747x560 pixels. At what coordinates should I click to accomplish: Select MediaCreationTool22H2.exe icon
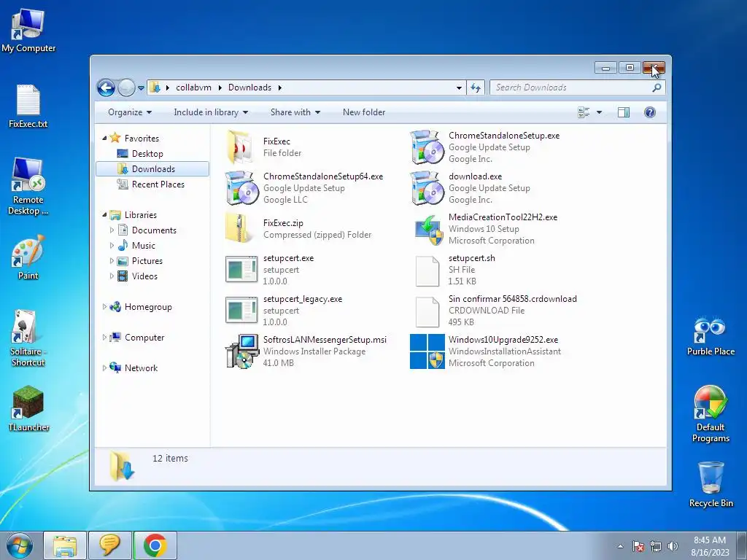coord(428,230)
